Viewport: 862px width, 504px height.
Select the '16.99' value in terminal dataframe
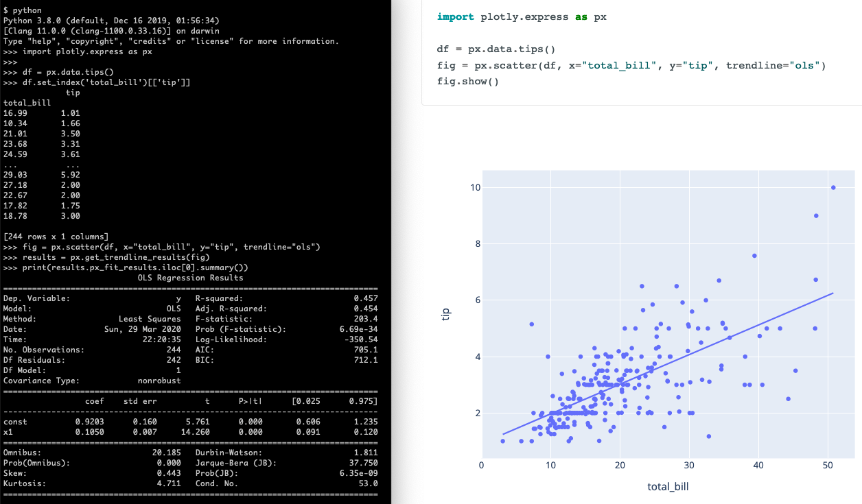pyautogui.click(x=16, y=113)
